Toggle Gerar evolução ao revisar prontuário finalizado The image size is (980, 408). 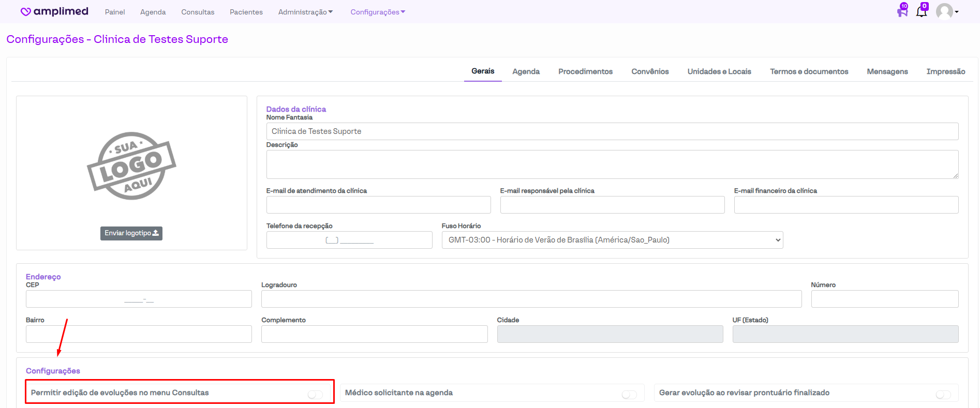tap(943, 395)
